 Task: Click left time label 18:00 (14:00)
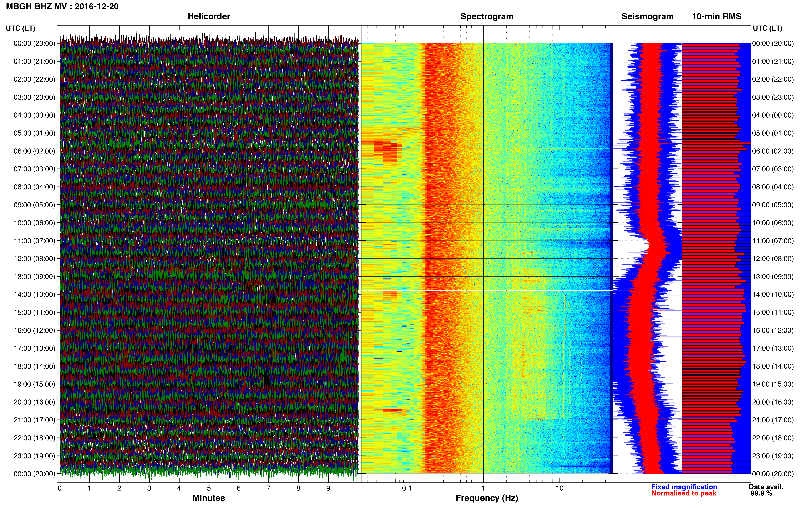coord(34,366)
